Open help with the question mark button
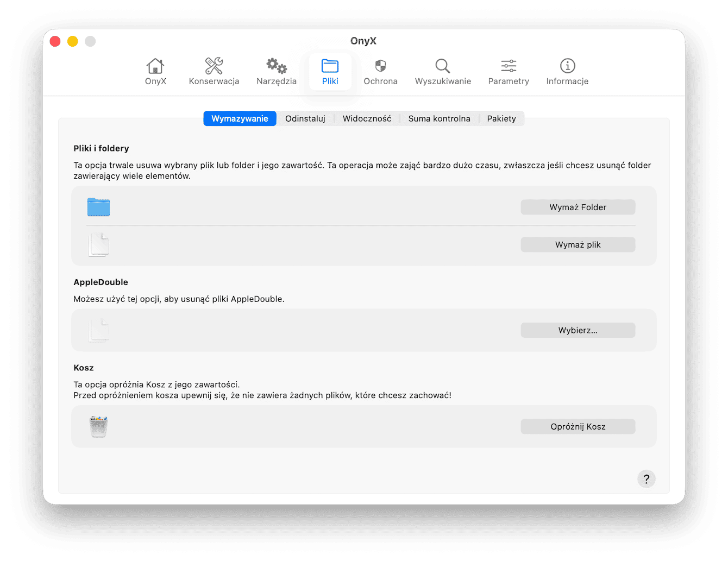The image size is (728, 561). click(x=647, y=479)
